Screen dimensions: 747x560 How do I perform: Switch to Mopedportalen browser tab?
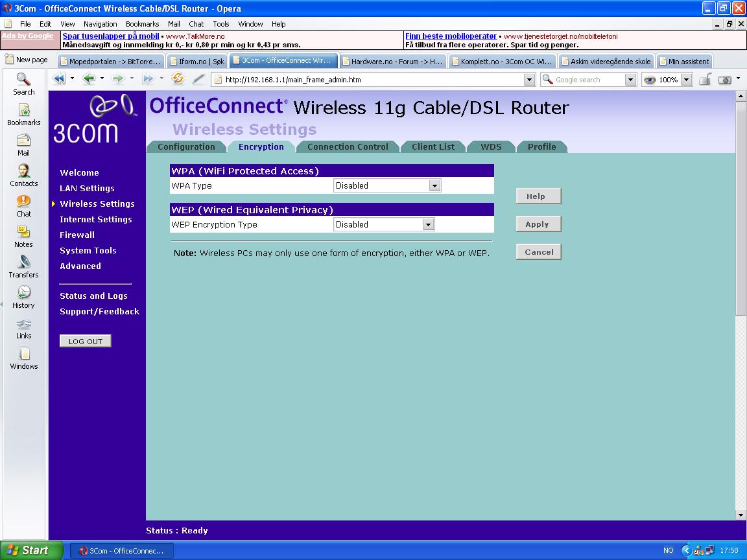pyautogui.click(x=111, y=61)
